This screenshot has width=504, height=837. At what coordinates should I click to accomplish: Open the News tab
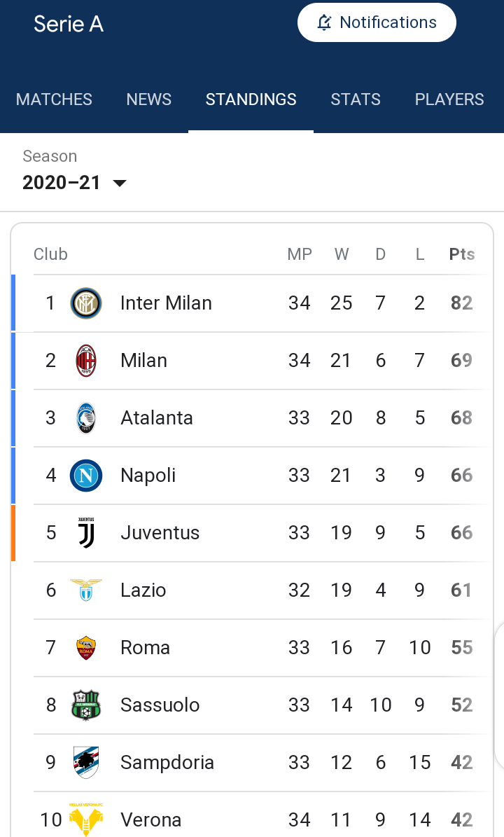click(149, 99)
